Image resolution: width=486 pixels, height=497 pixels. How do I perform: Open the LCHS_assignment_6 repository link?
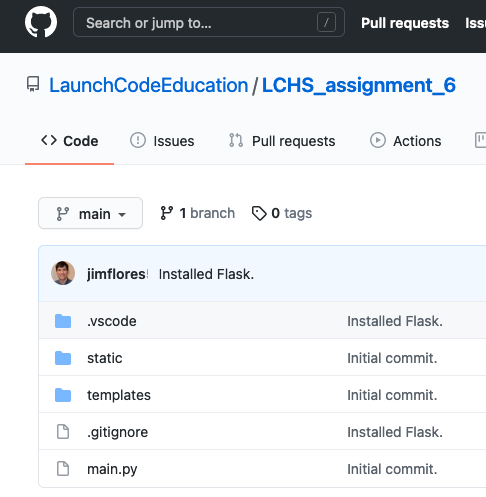(359, 85)
